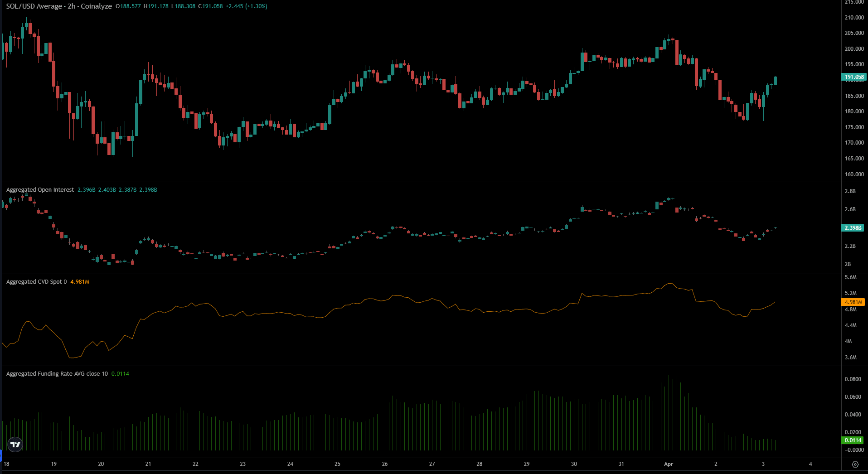Viewport: 868px width, 474px height.
Task: Click the current price tag 191.058
Action: tap(854, 77)
